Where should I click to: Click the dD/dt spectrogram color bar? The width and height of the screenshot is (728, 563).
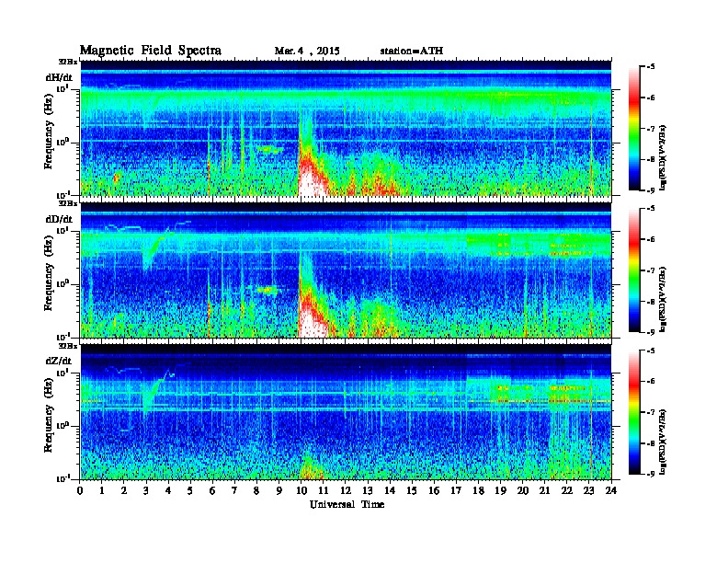pyautogui.click(x=634, y=270)
